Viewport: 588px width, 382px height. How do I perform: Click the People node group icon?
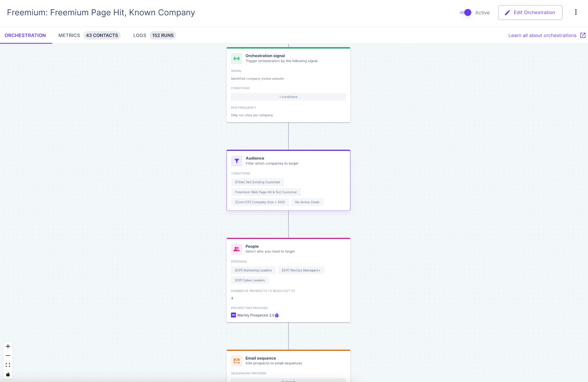point(236,249)
